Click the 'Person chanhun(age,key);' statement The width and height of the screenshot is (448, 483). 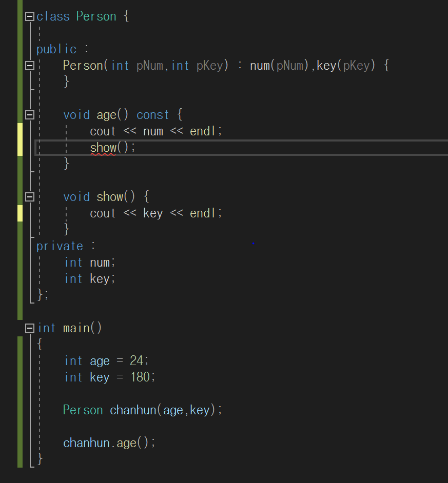click(143, 410)
